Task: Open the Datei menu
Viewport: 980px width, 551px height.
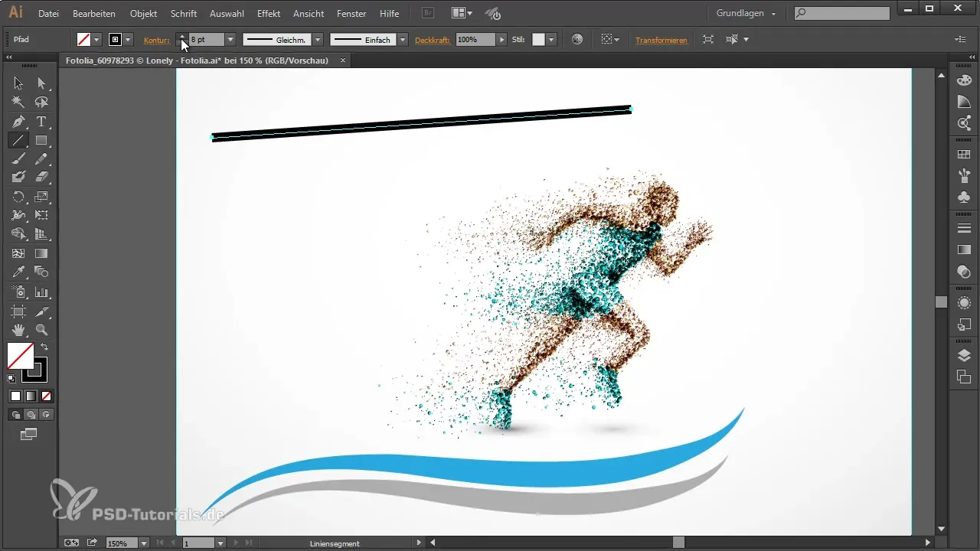Action: coord(48,14)
